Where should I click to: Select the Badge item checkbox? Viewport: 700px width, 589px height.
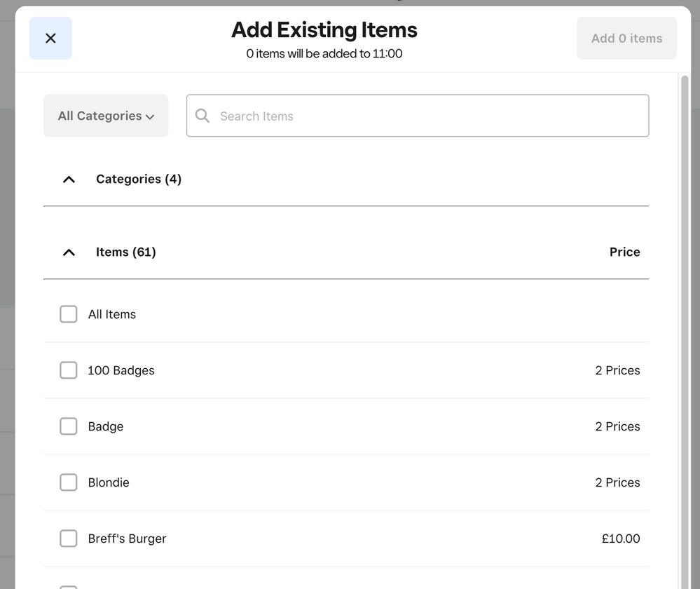[x=69, y=426]
